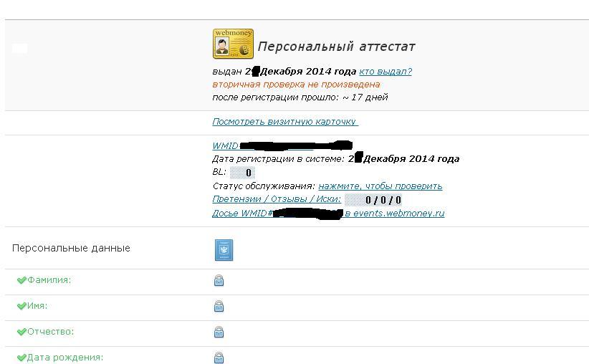Click the WebMoney personal passport card icon

(x=233, y=44)
